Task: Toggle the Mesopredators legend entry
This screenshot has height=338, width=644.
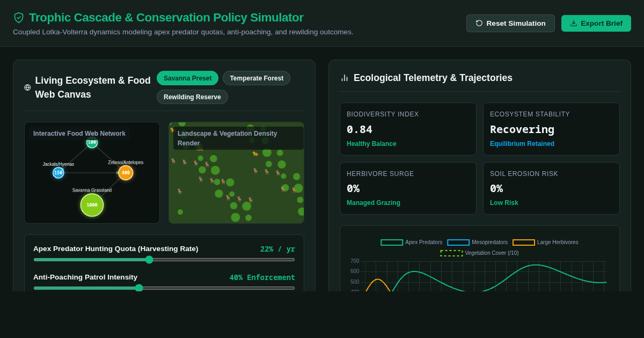Action: coord(478,243)
